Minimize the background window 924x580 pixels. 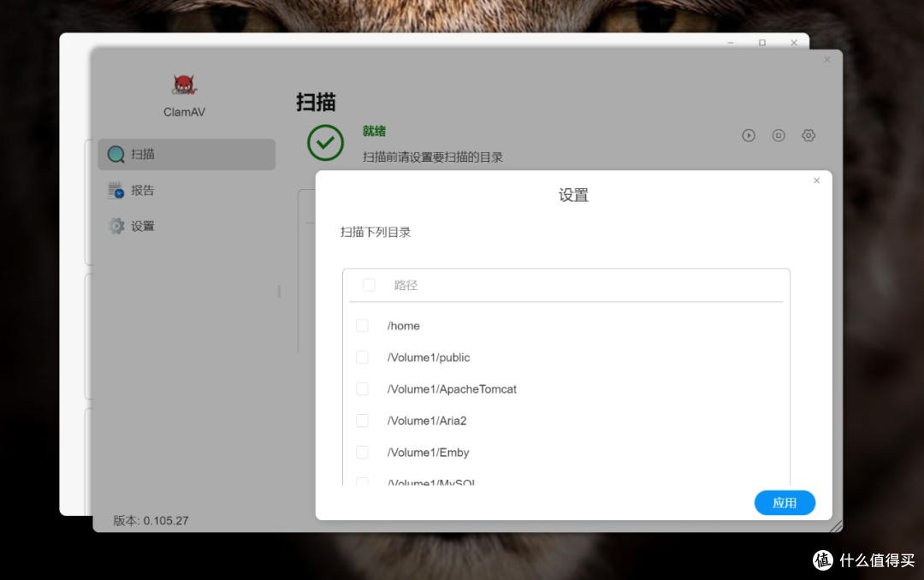point(731,43)
